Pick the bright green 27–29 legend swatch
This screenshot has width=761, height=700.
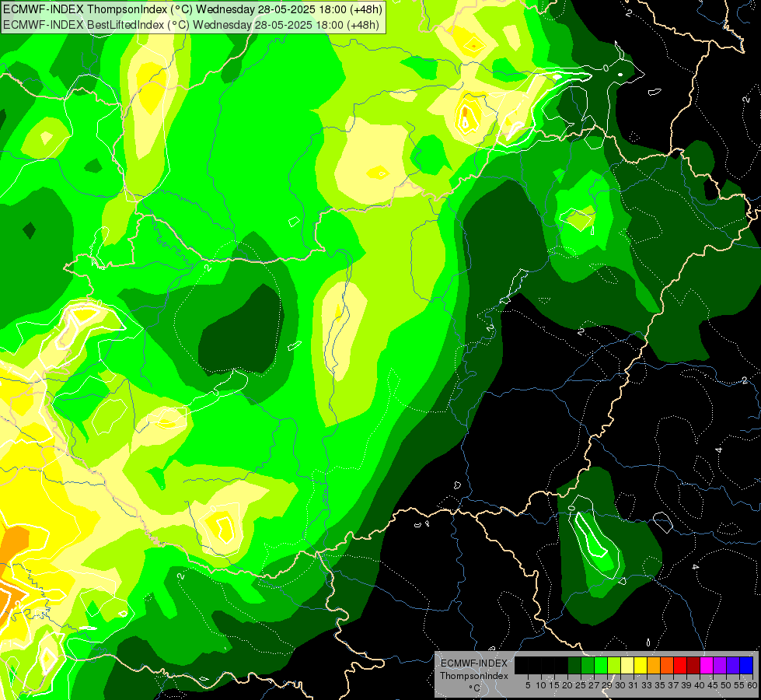pos(601,665)
